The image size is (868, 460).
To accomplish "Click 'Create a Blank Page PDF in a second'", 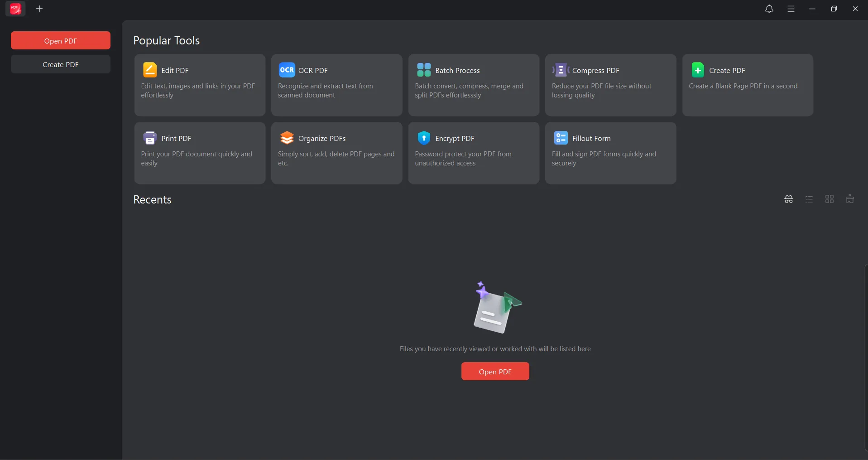I will 743,86.
